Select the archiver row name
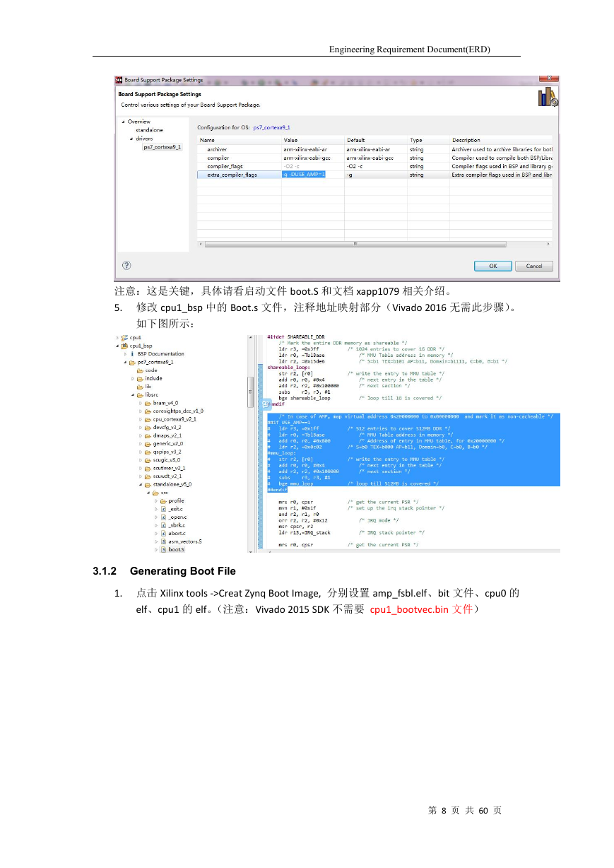Viewport: 614px width, 868px height. 217,149
